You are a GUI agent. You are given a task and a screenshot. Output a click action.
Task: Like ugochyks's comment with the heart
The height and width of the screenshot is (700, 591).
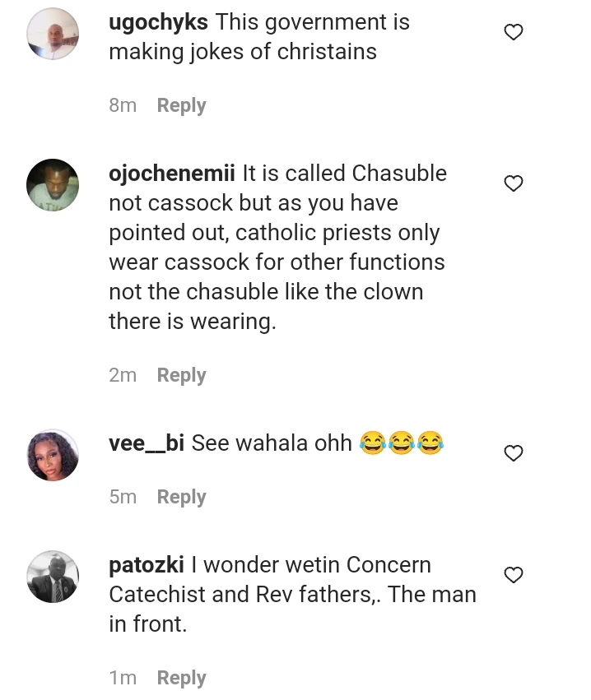pos(513,33)
